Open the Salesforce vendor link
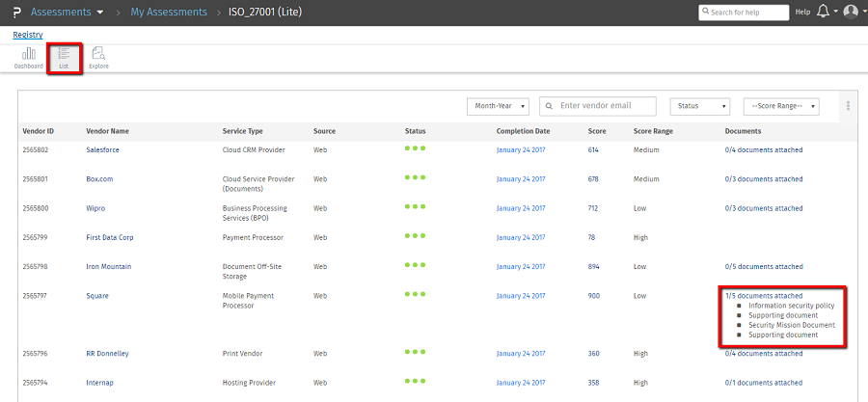868x402 pixels. point(102,149)
